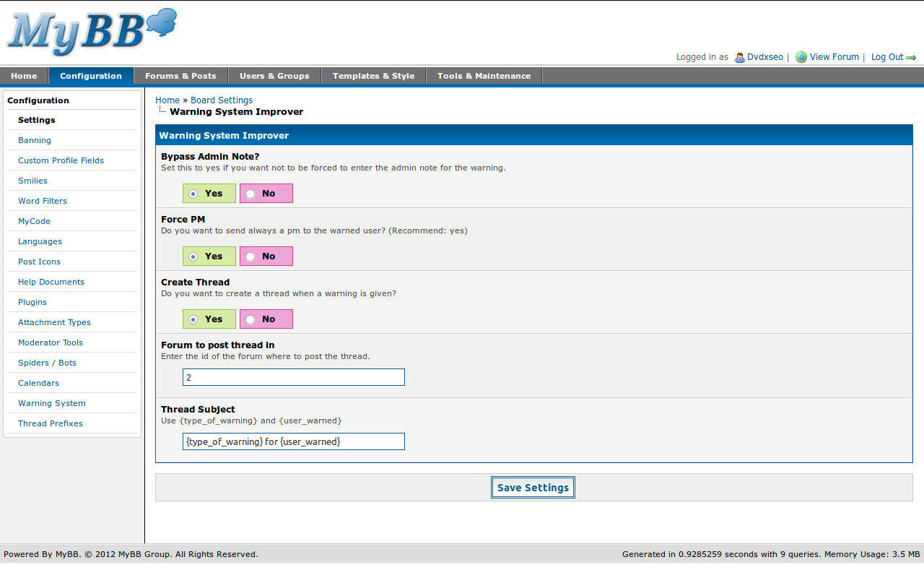Click the Save Settings button
This screenshot has height=578, width=924.
(x=533, y=488)
